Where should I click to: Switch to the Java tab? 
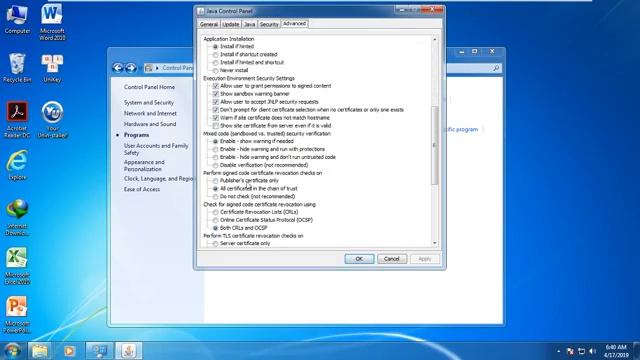pyautogui.click(x=249, y=24)
